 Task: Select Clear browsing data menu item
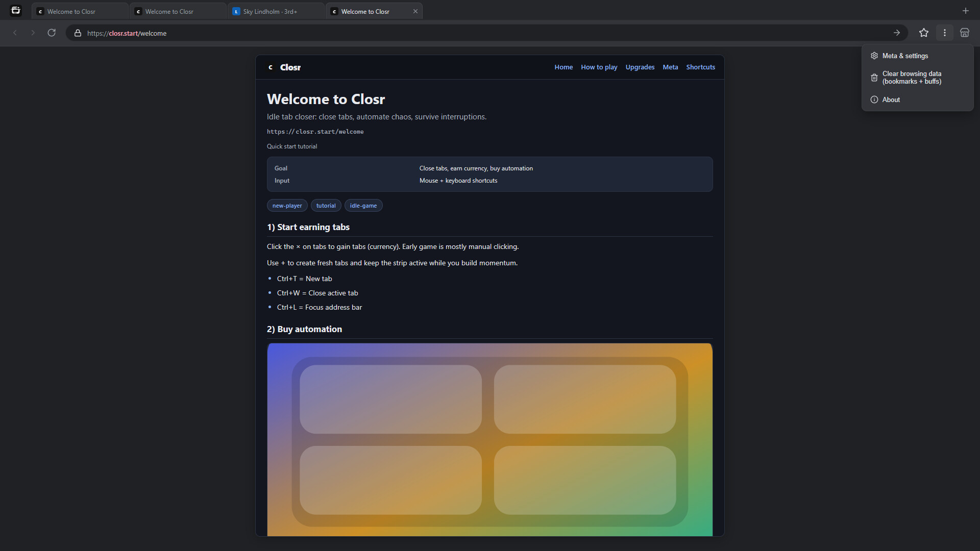tap(912, 78)
